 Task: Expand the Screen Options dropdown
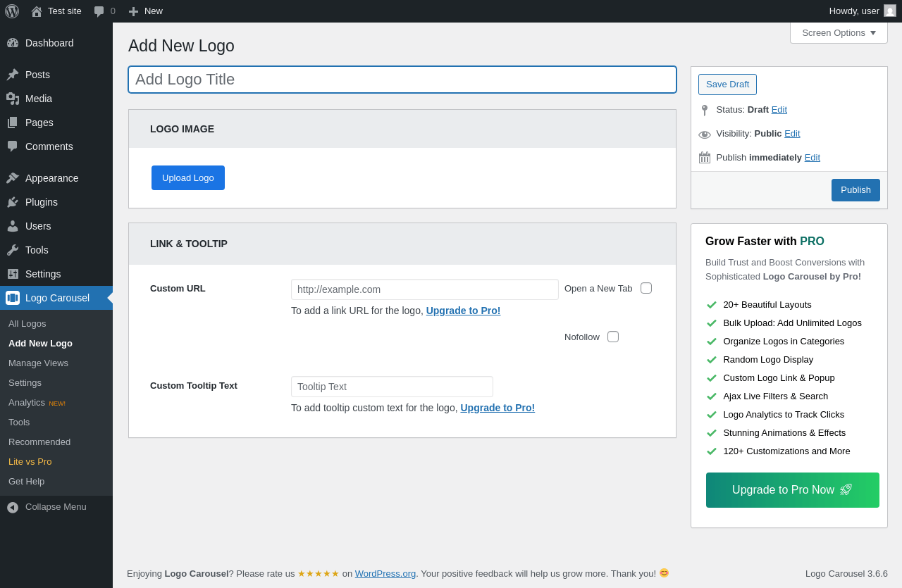[839, 32]
